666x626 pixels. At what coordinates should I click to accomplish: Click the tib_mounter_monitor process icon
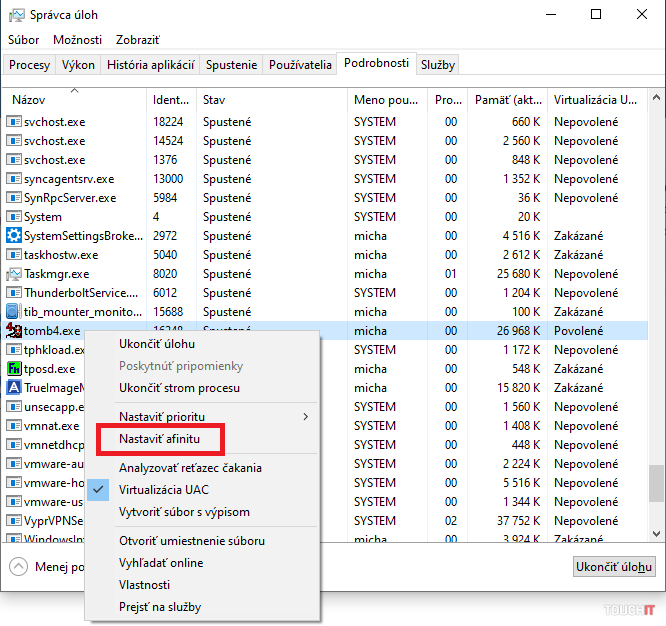14,312
